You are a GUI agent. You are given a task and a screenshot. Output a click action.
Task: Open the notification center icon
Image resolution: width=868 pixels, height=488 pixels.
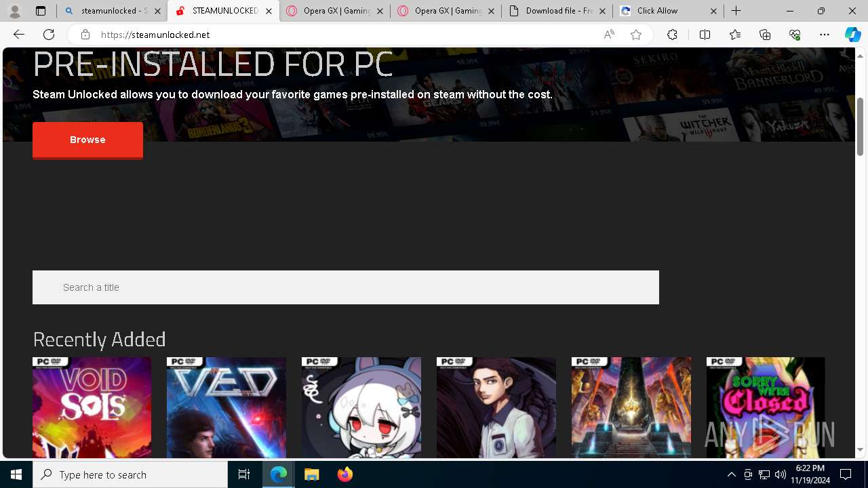pos(846,474)
